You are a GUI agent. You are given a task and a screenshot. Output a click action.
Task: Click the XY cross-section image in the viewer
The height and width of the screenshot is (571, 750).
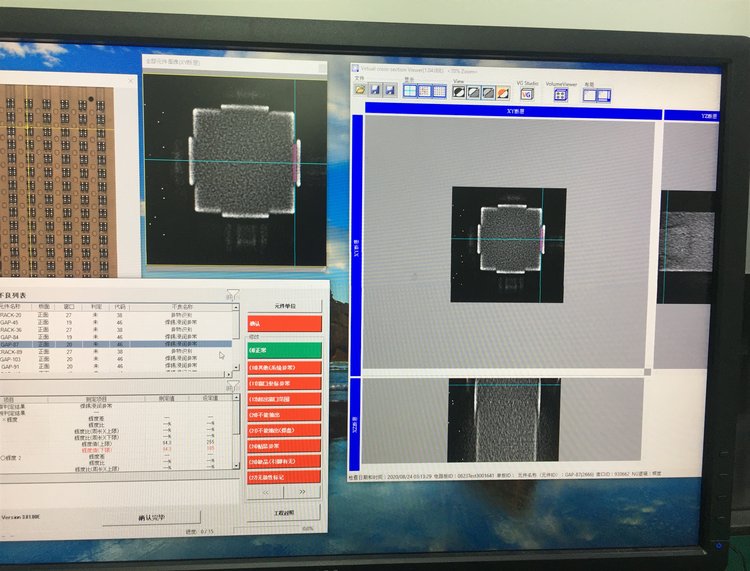coord(508,244)
